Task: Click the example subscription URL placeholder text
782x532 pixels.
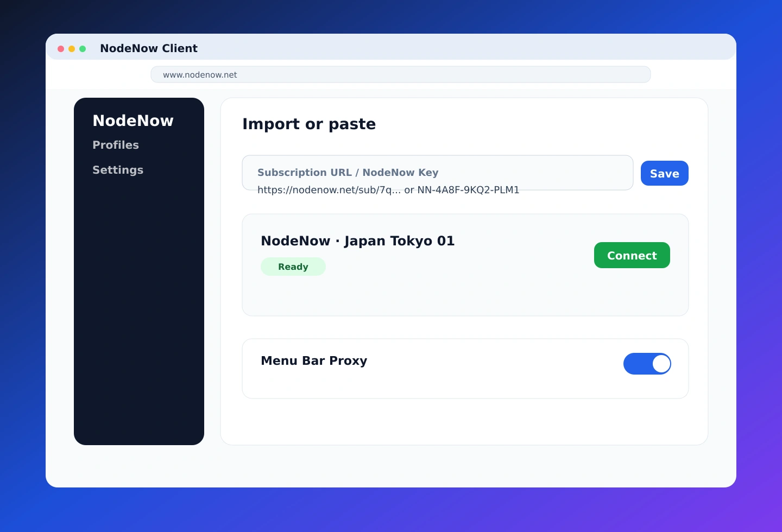Action: 388,190
